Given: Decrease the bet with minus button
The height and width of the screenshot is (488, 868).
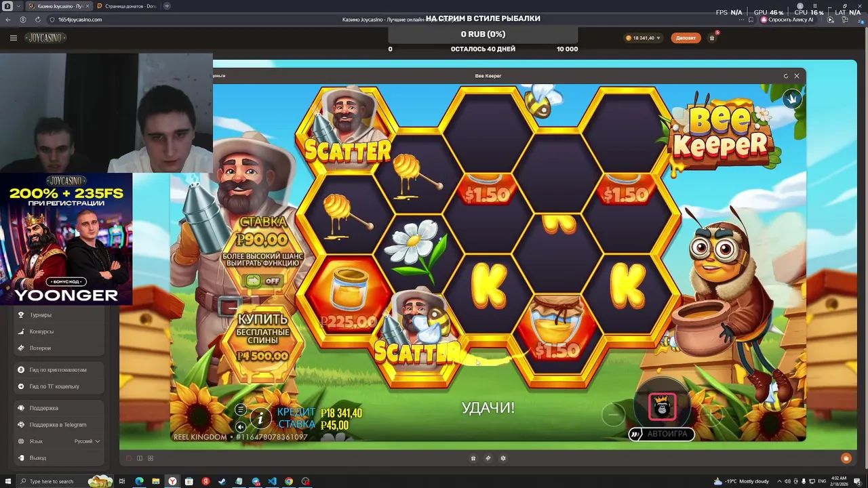Looking at the screenshot, I should click(613, 414).
